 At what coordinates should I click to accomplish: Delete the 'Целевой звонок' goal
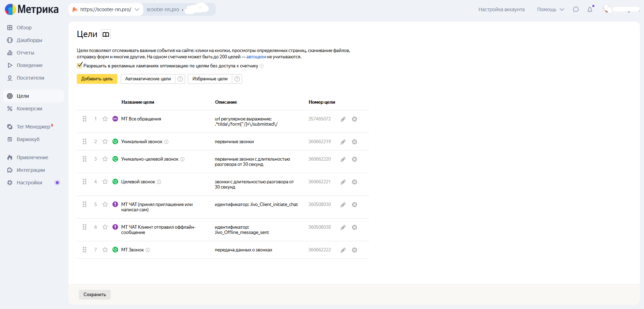pyautogui.click(x=354, y=182)
